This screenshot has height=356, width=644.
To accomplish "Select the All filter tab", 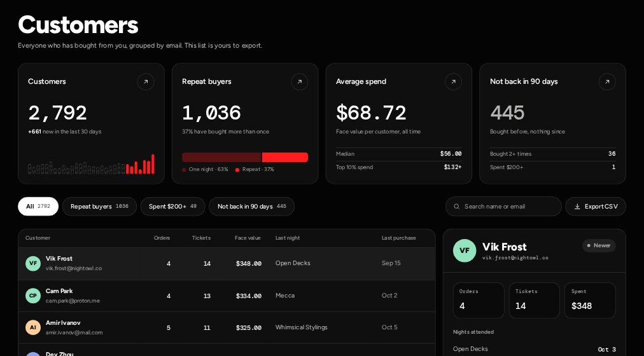I will point(38,207).
